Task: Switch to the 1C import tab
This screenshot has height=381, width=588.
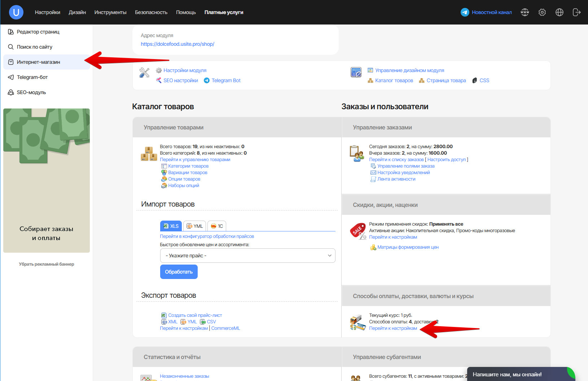Action: (x=217, y=226)
